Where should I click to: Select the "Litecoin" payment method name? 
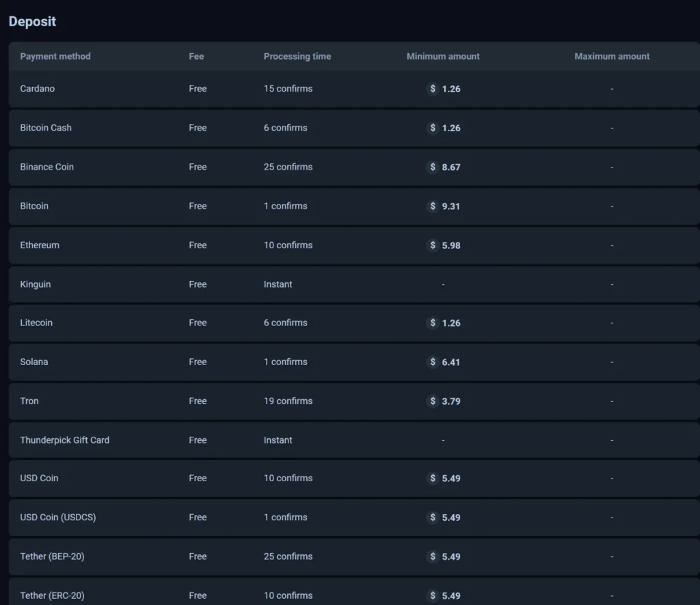click(x=36, y=323)
